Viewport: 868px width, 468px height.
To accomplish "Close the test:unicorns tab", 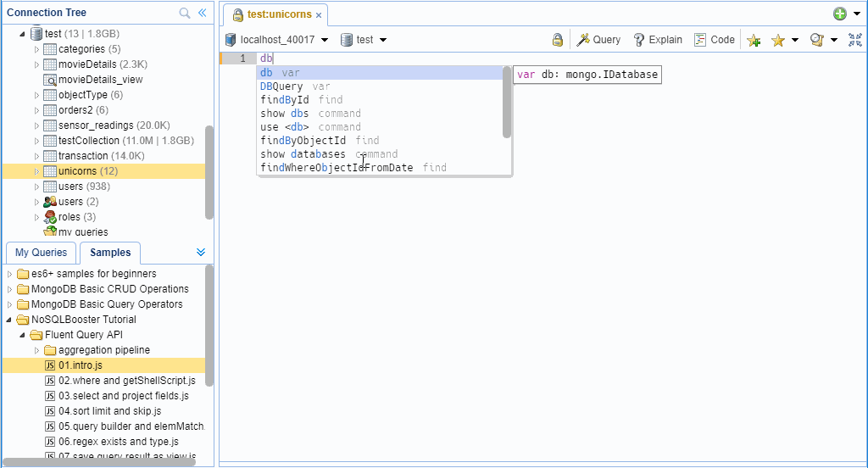I will (x=319, y=15).
